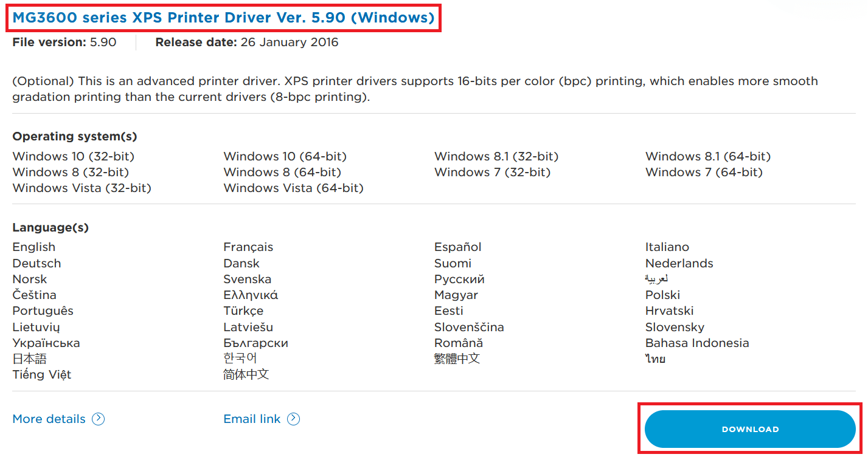868x457 pixels.
Task: Click the File version label
Action: tap(49, 43)
